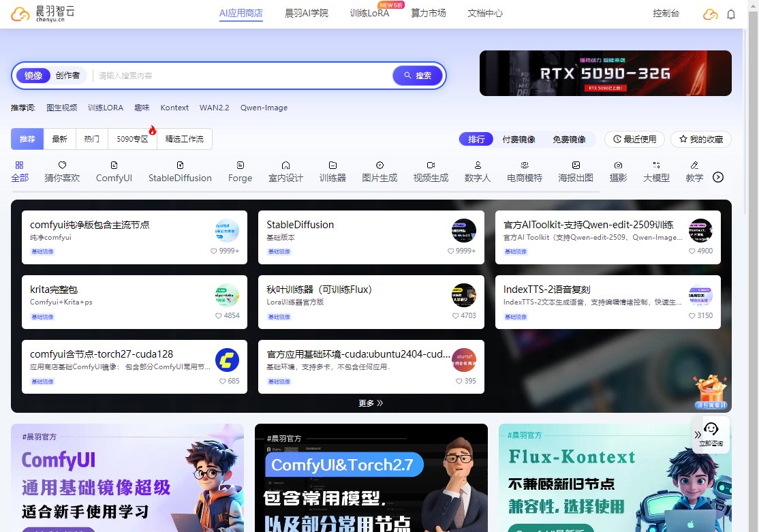Switch to the 5090专区 tab
Screen dimensions: 759x532
pos(132,139)
